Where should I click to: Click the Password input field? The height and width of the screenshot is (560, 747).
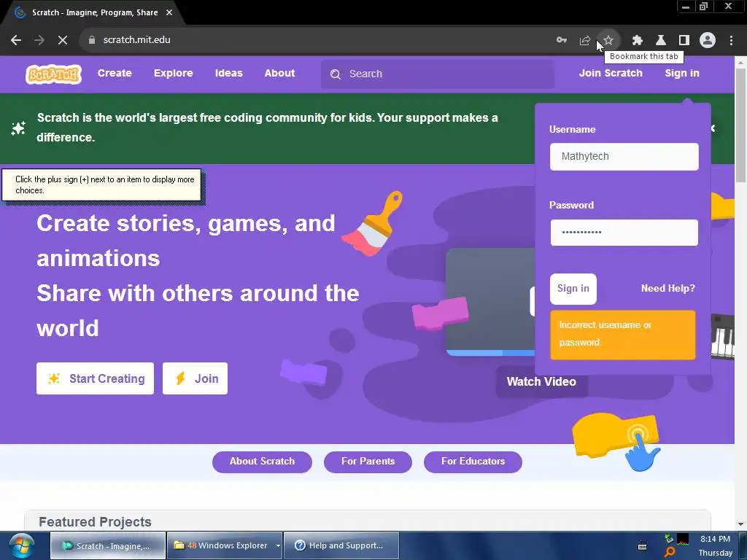[x=624, y=233]
